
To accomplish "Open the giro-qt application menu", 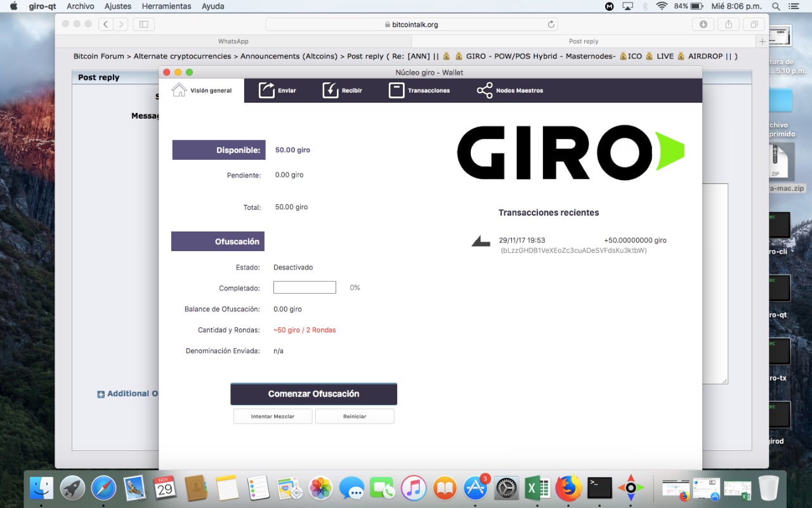I will pyautogui.click(x=43, y=6).
